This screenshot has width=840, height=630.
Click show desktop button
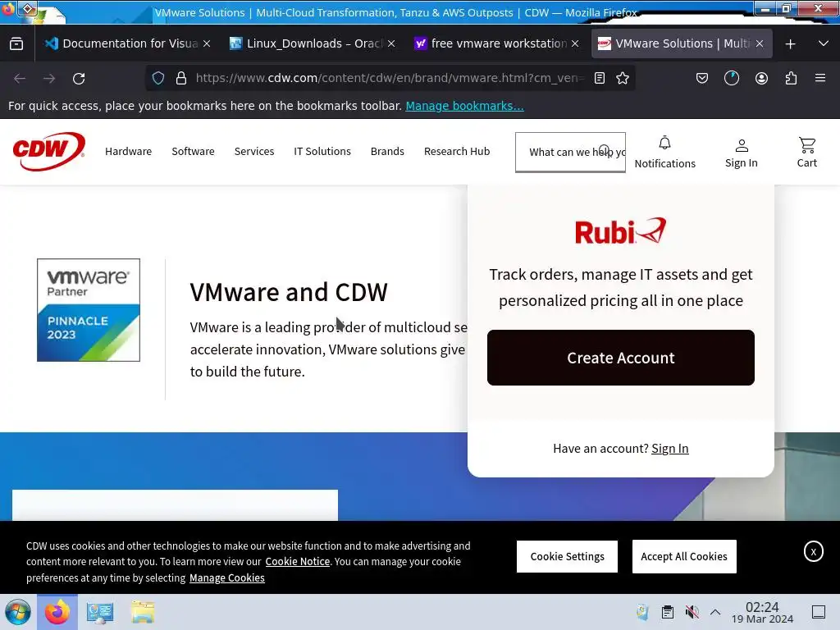click(x=819, y=612)
